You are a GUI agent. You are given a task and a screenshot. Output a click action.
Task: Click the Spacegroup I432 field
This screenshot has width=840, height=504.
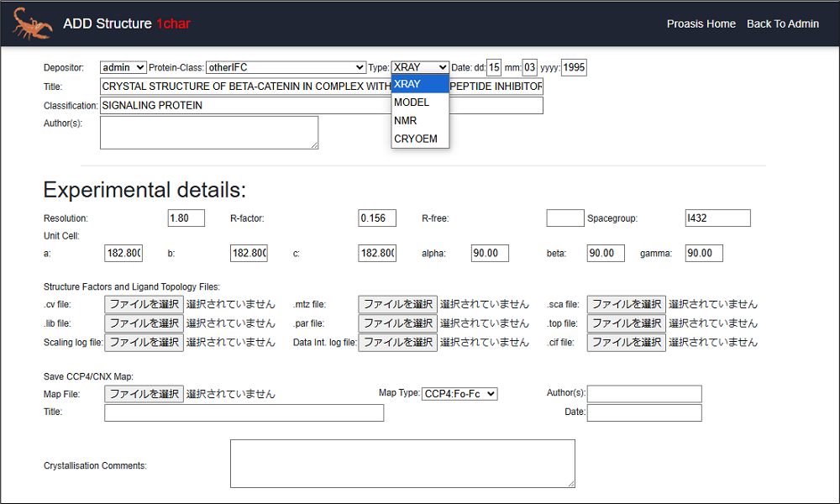click(x=717, y=218)
